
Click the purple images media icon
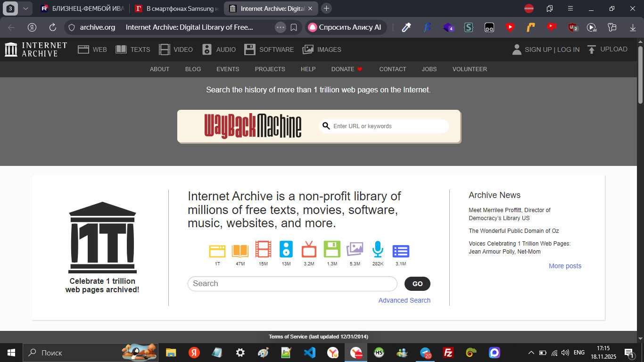(355, 250)
